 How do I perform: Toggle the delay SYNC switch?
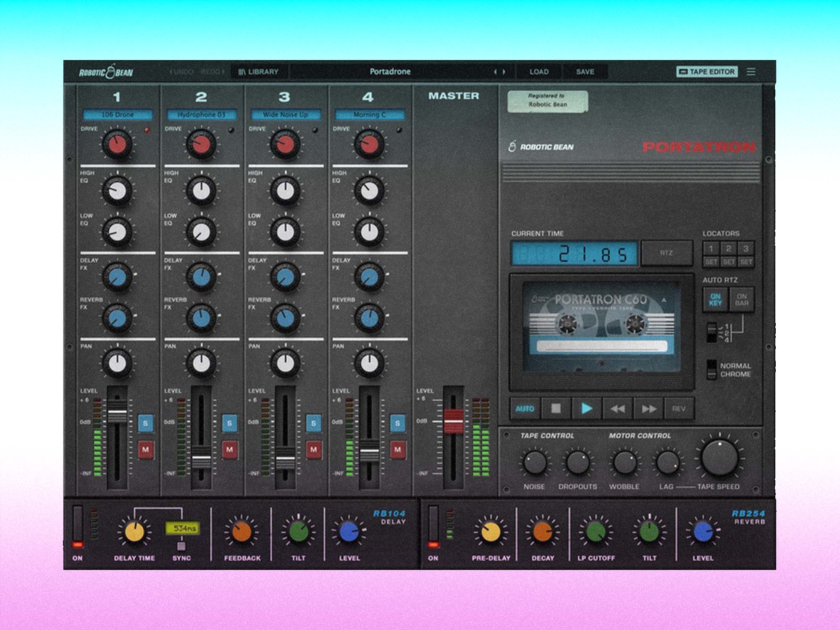[x=181, y=546]
